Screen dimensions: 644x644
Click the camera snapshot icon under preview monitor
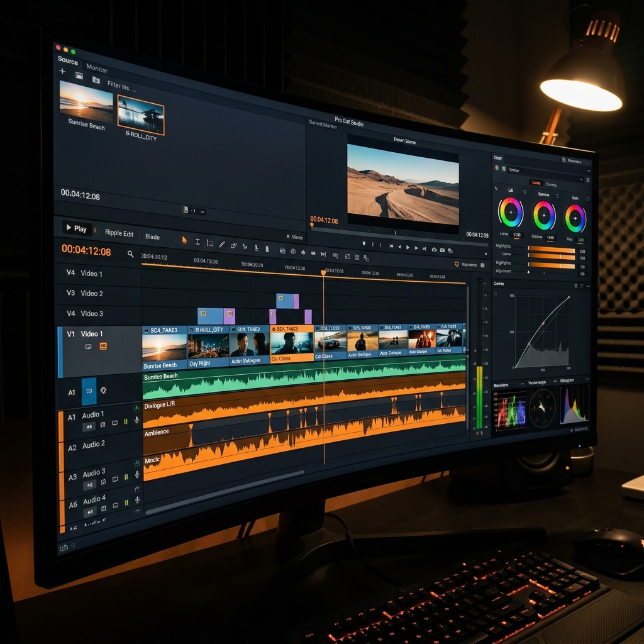434,250
